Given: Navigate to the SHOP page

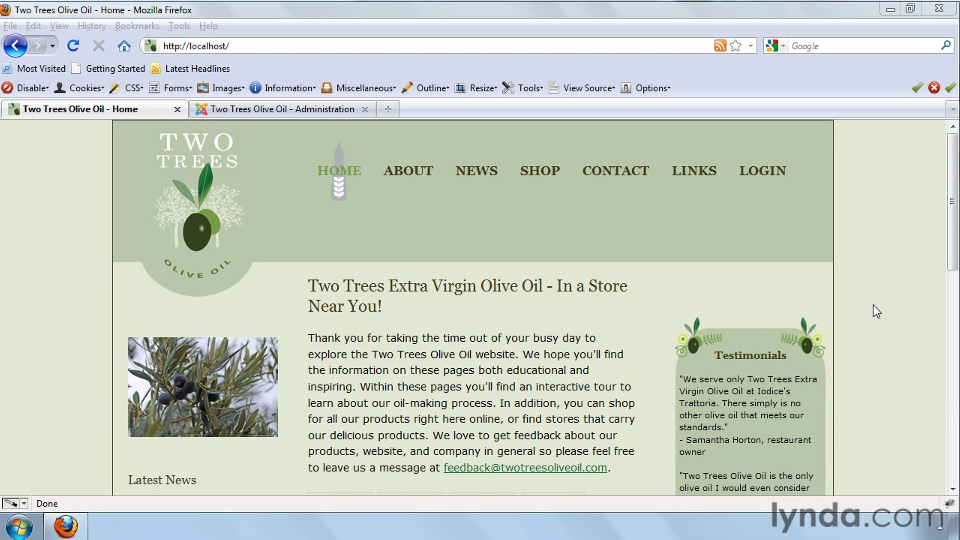Looking at the screenshot, I should coord(539,171).
